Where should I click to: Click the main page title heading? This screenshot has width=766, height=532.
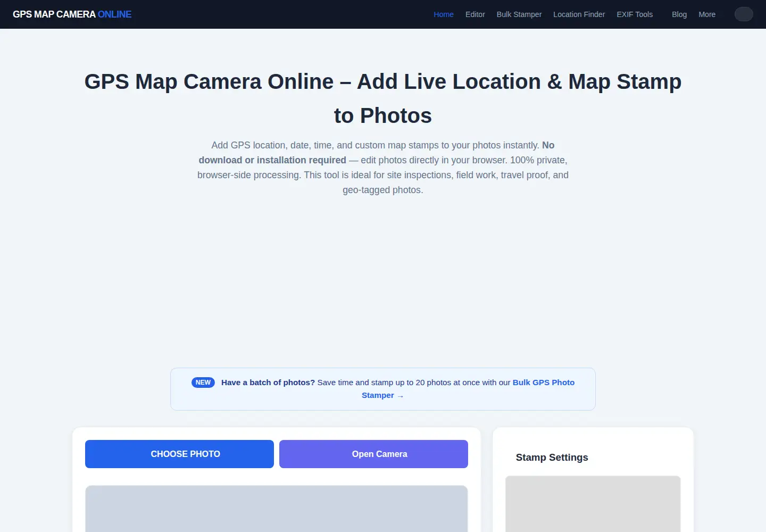point(383,98)
